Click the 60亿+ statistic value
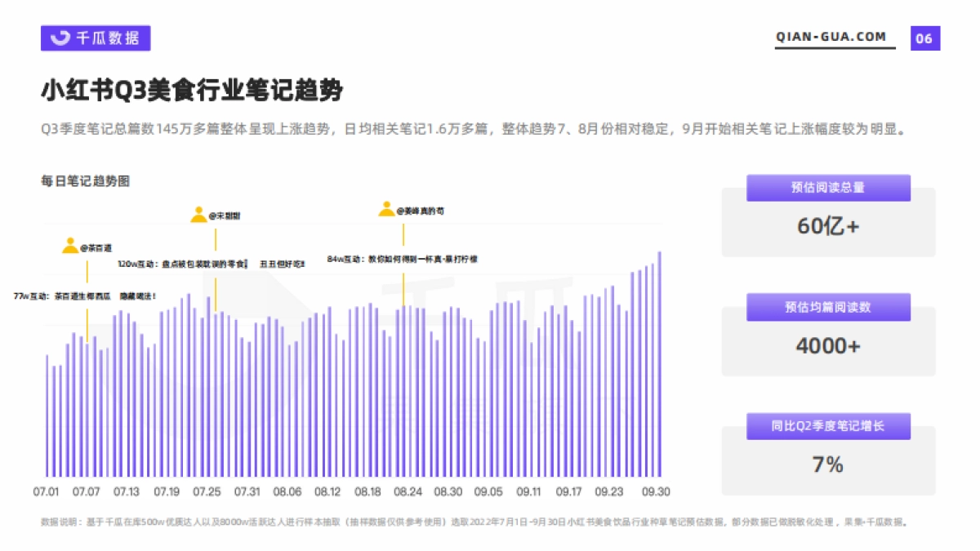Viewport: 980px width, 551px height. 827,226
